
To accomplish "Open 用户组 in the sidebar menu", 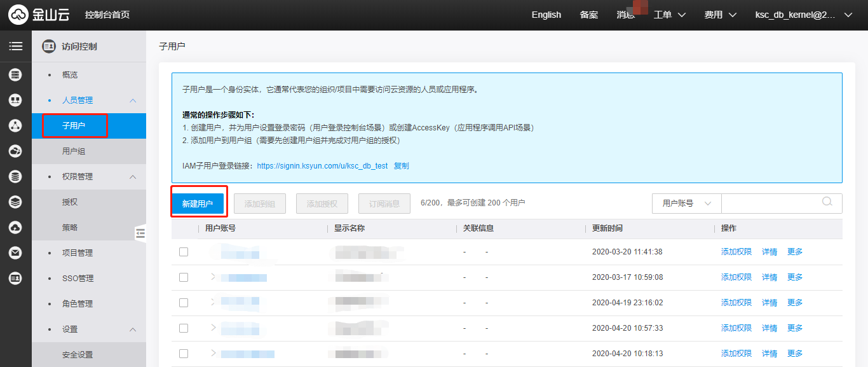I will coord(74,151).
